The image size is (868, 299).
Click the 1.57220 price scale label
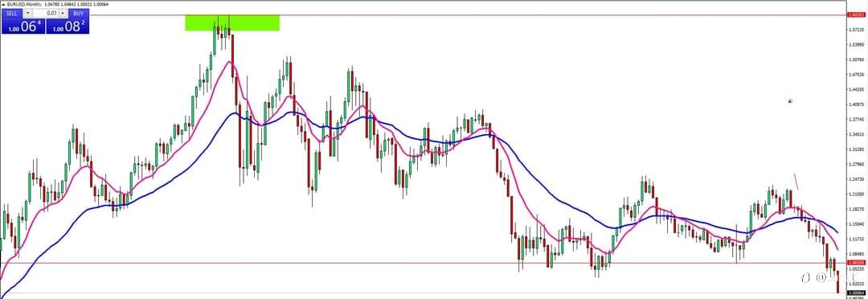tap(857, 30)
